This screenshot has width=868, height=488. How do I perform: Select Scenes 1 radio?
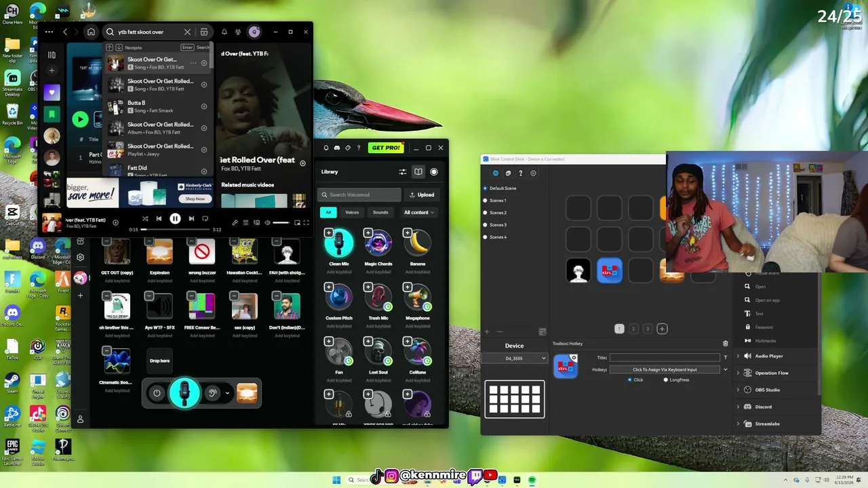click(x=485, y=201)
